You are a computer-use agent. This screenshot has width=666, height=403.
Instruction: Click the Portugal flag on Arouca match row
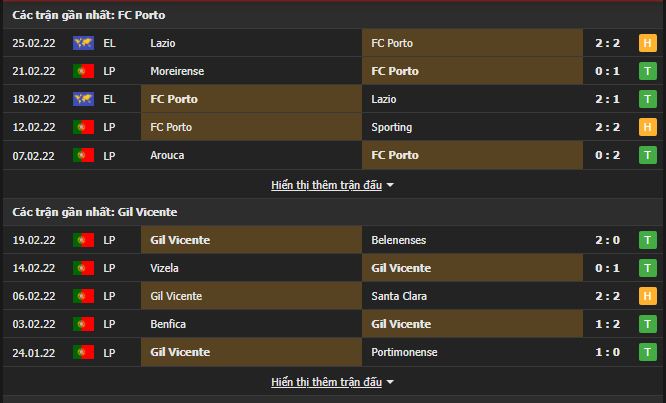(x=83, y=155)
